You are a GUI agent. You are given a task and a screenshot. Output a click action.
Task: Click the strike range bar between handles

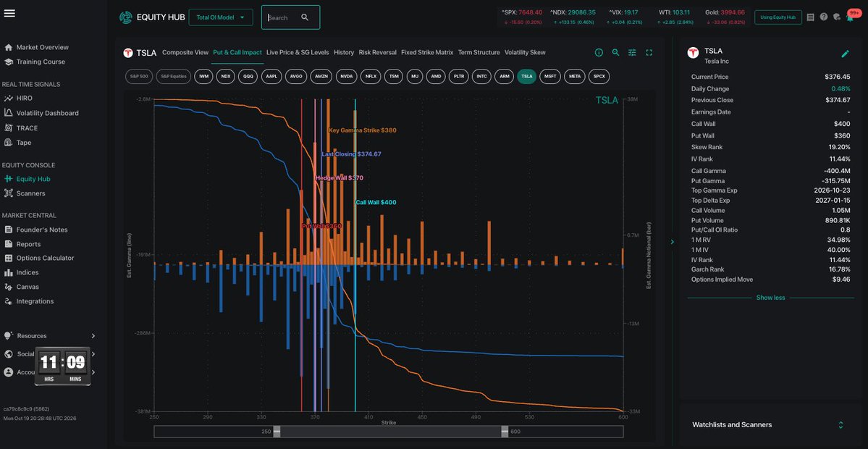point(390,432)
